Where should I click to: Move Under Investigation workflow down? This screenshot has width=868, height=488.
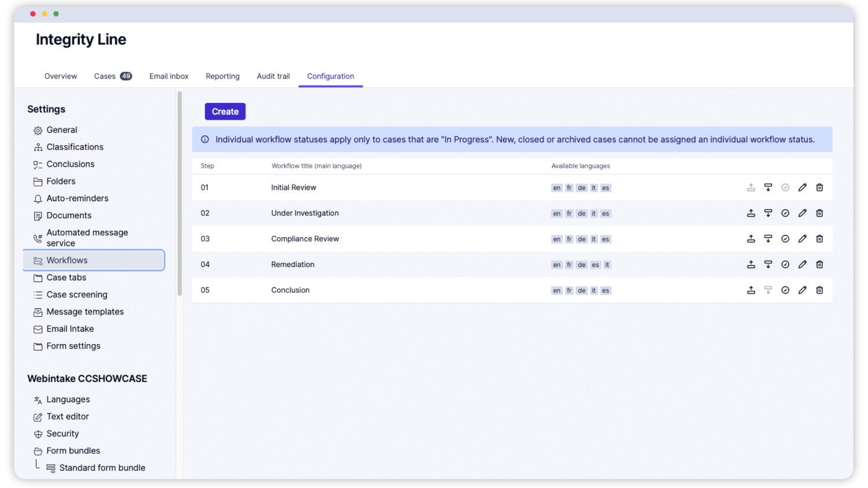pyautogui.click(x=768, y=213)
